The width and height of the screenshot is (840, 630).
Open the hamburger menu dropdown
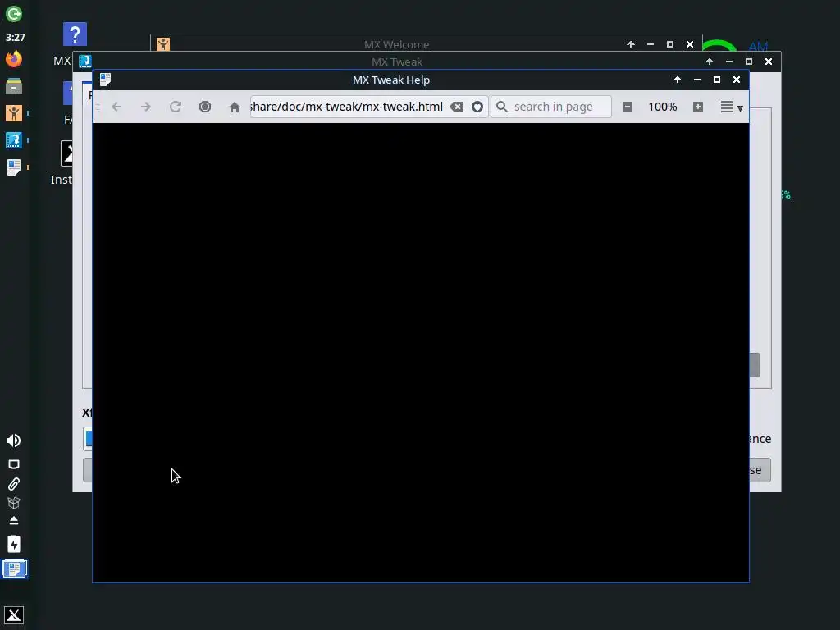click(x=731, y=107)
